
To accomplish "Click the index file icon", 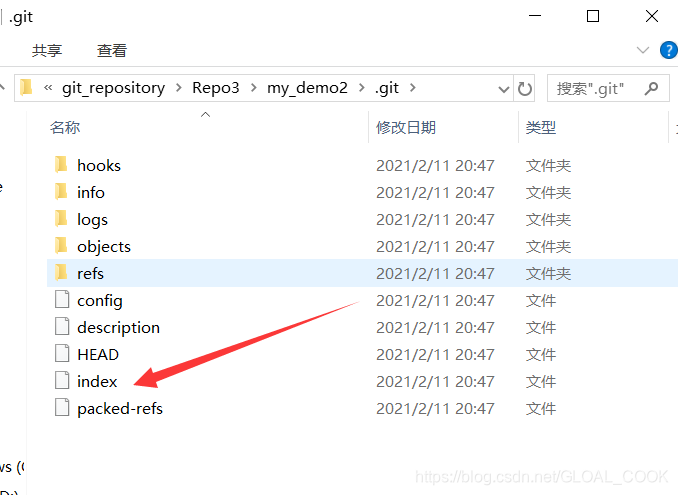I will 62,381.
